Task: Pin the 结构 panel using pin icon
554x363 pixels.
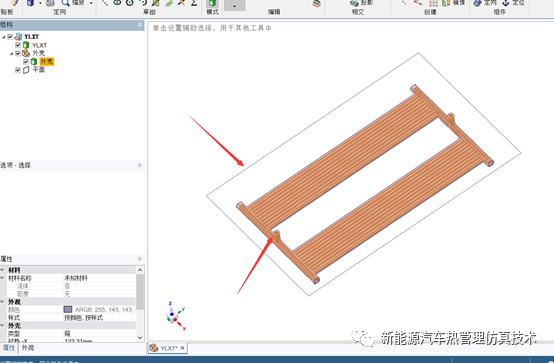Action: 140,25
